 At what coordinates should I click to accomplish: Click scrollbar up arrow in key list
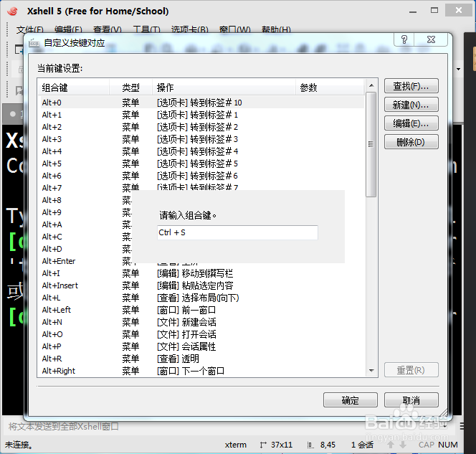(x=371, y=85)
